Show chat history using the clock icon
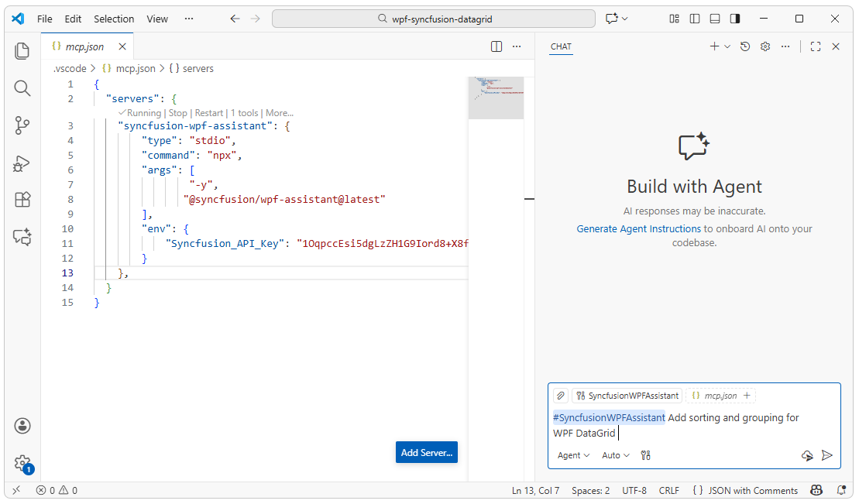The image size is (859, 504). coord(744,46)
